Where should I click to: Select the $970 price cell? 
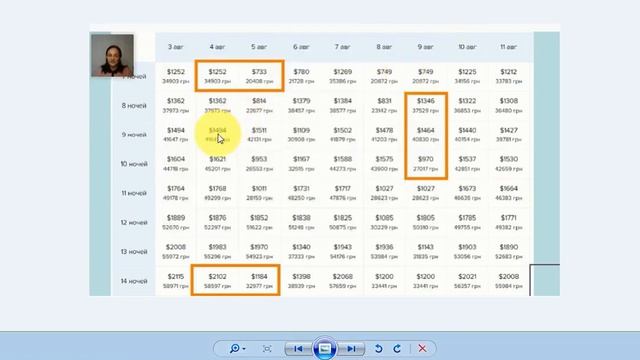[426, 163]
